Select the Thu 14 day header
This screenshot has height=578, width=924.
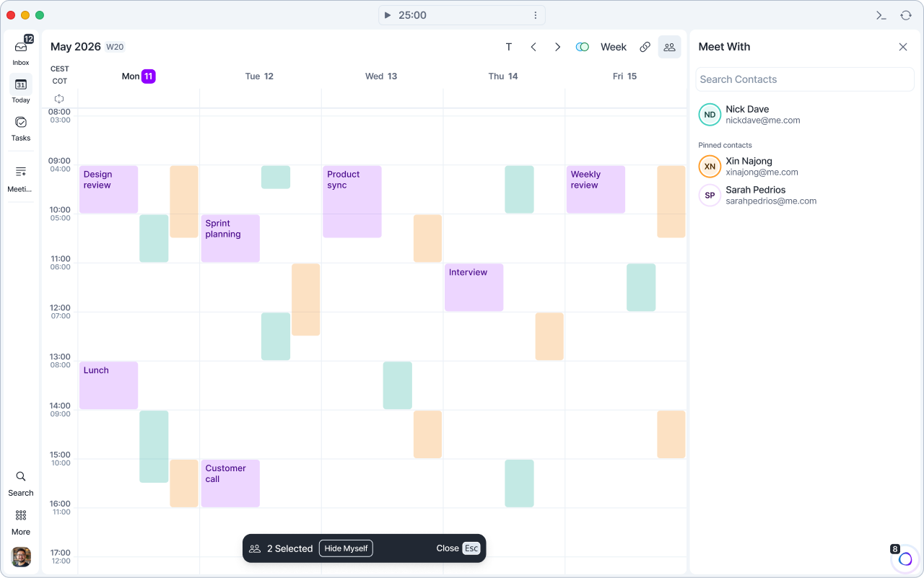503,76
